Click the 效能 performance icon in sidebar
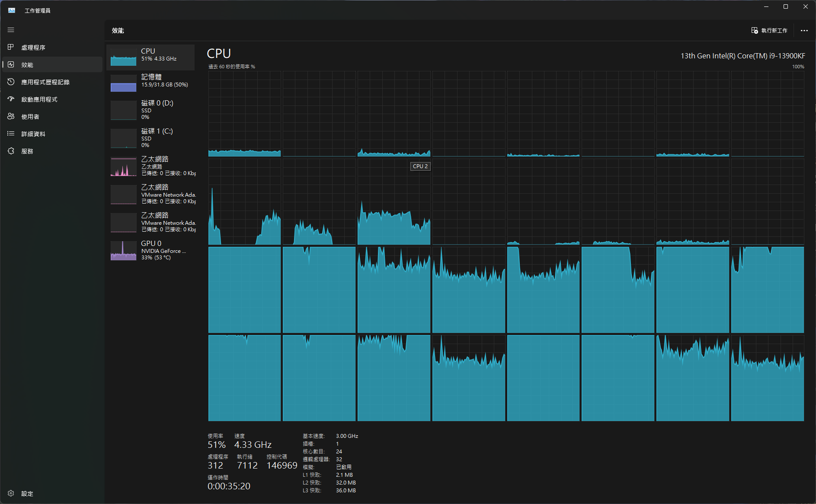 tap(11, 64)
